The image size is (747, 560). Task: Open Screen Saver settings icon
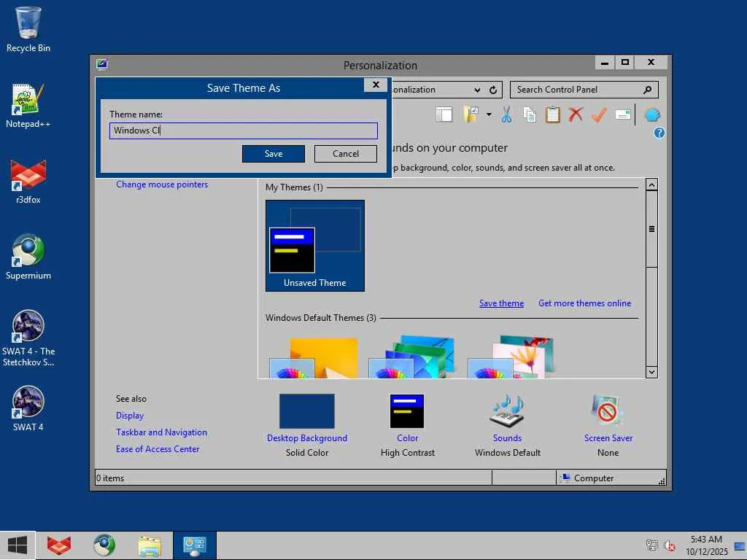pos(608,411)
